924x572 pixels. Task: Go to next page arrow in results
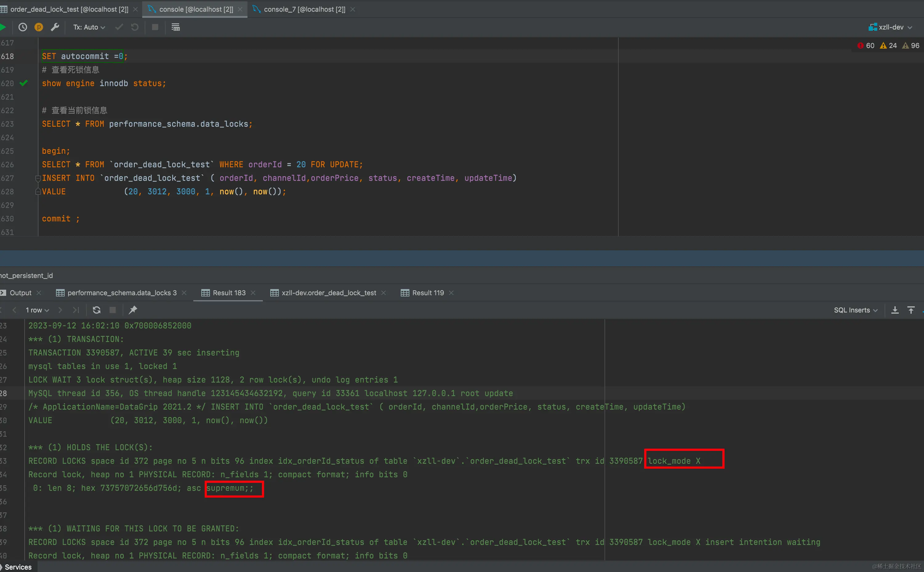click(x=60, y=310)
